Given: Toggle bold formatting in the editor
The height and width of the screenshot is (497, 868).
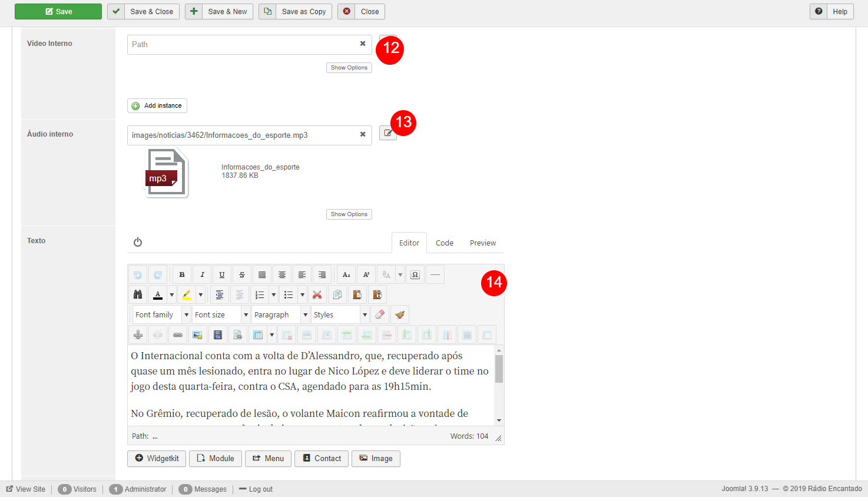Looking at the screenshot, I should click(182, 275).
